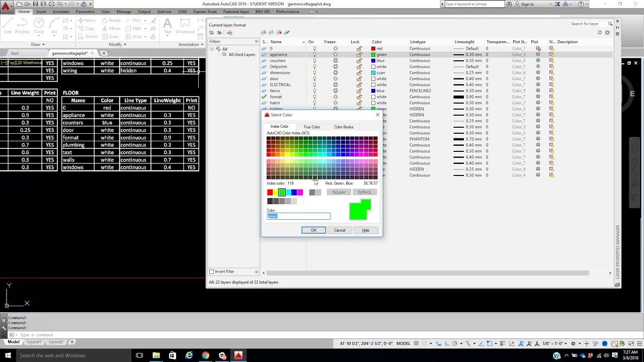Select the Dimension tool in the ribbon
This screenshot has height=362, width=644.
point(185,25)
